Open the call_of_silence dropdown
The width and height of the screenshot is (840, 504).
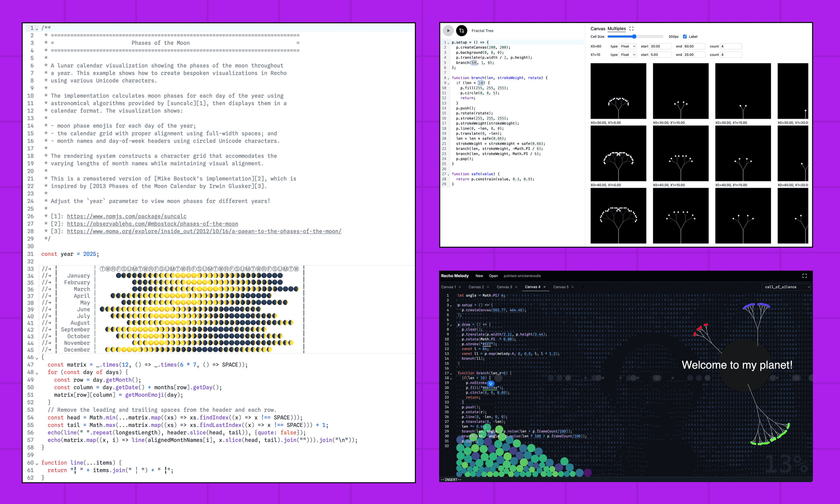coord(787,287)
